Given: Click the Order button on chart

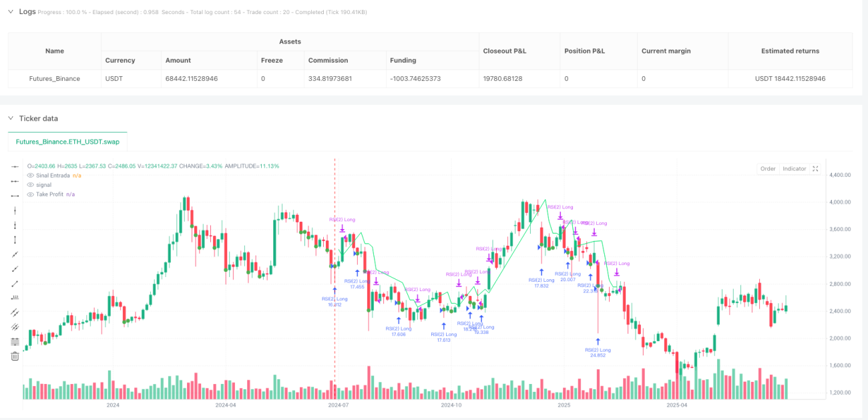Looking at the screenshot, I should (x=768, y=169).
